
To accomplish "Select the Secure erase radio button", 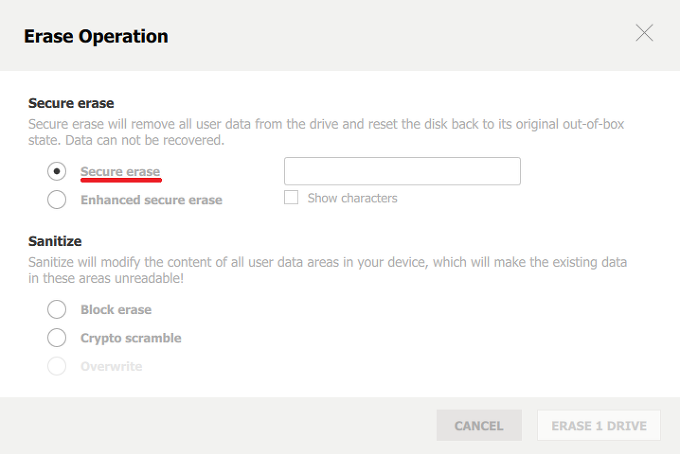I will pos(57,171).
